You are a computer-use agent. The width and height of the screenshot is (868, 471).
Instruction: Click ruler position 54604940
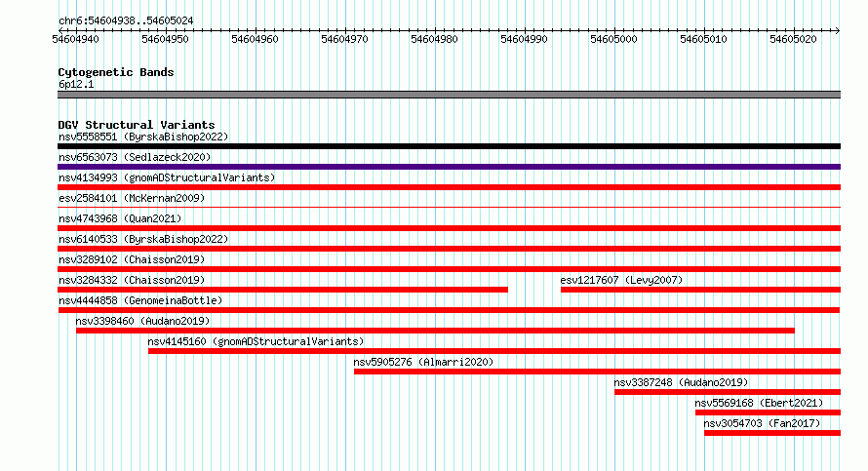point(75,39)
